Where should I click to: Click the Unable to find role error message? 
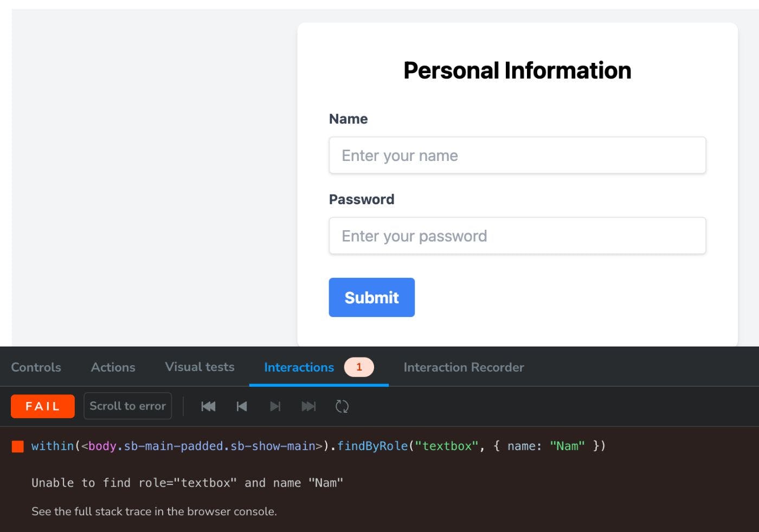(187, 483)
